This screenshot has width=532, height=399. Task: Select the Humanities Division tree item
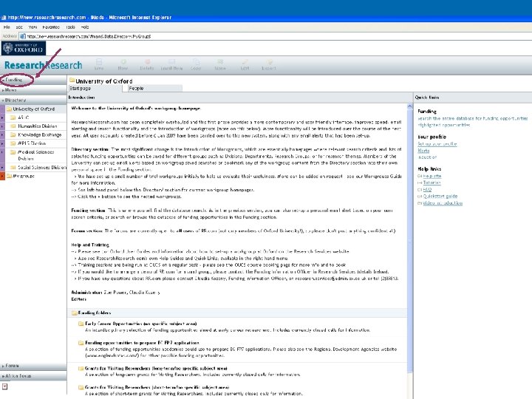click(38, 126)
